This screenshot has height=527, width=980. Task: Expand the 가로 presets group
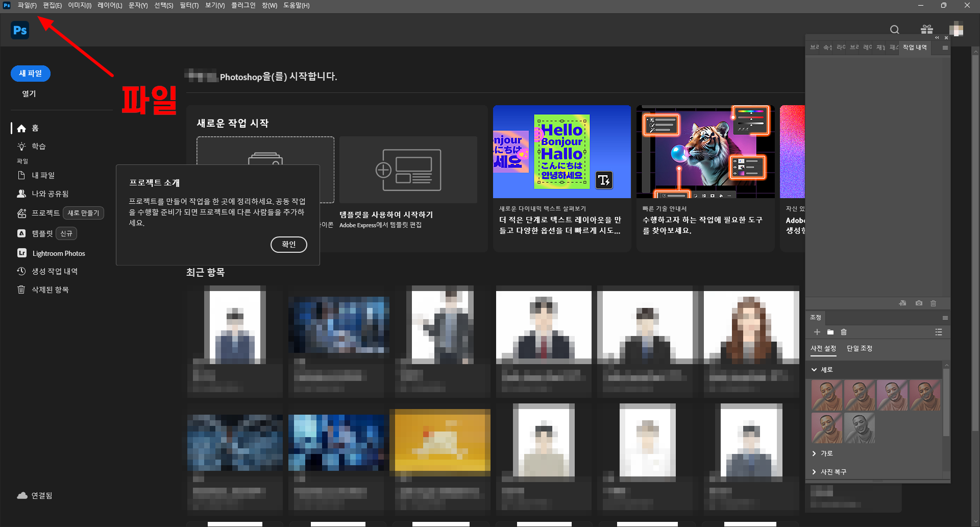[814, 453]
